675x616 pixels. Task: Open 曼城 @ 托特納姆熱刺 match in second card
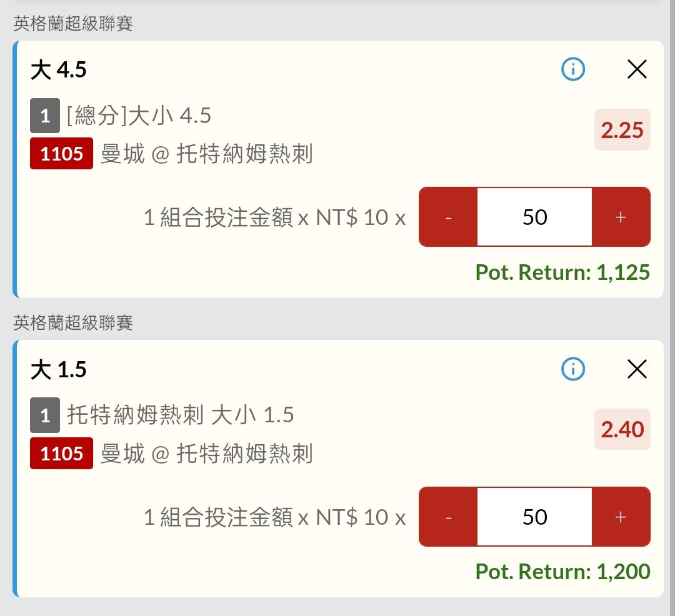point(207,454)
